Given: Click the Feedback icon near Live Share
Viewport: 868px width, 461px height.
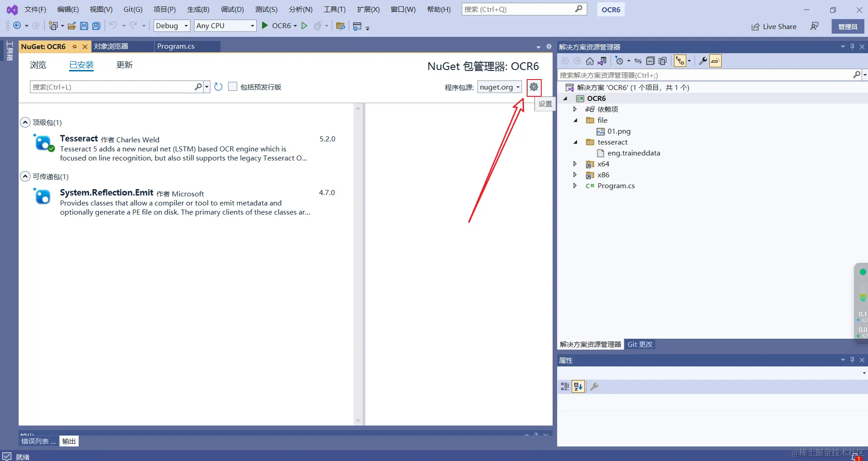Looking at the screenshot, I should 814,26.
